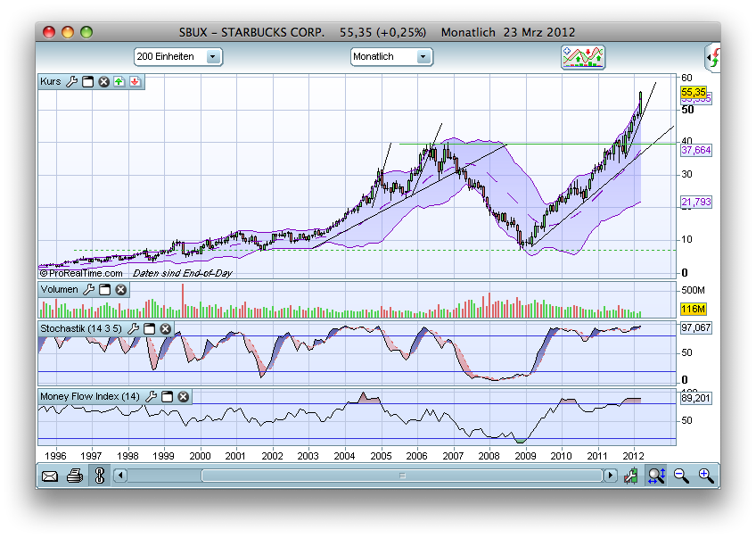This screenshot has width=756, height=538.
Task: Click the Stochastik (14 3 5) title
Action: point(81,328)
